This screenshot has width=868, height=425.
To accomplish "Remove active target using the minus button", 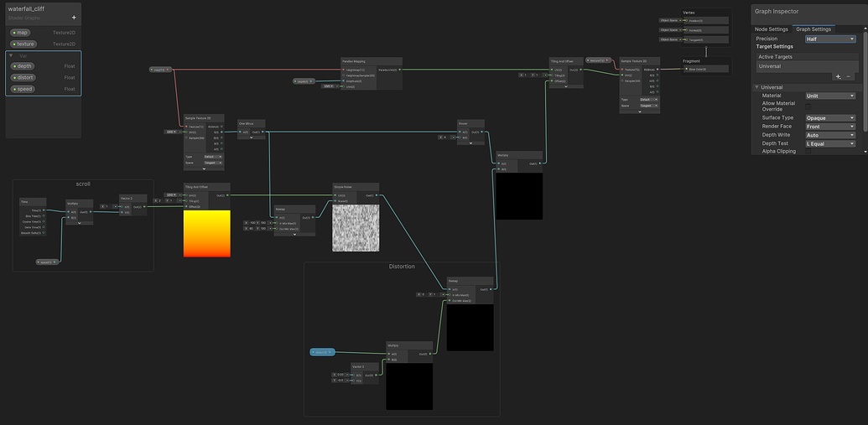I will pos(848,76).
